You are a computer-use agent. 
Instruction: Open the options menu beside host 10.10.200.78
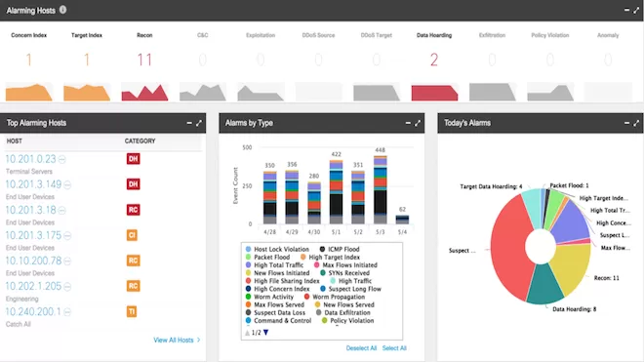coord(67,261)
